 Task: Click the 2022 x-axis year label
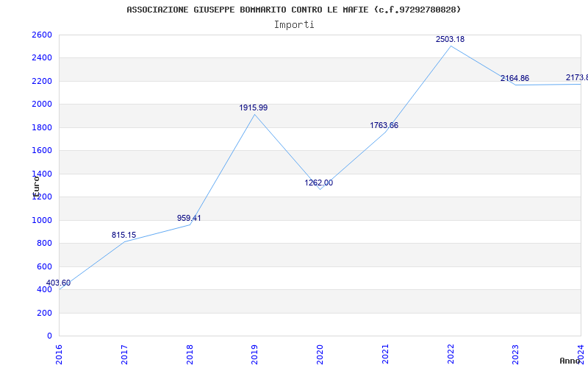451,354
